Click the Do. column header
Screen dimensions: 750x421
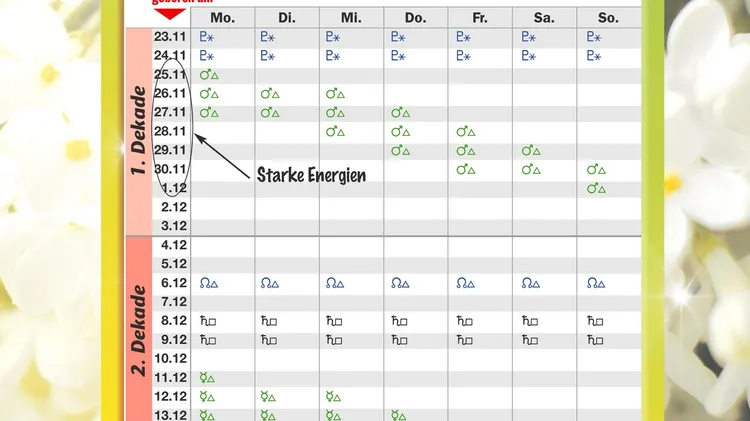(x=415, y=18)
